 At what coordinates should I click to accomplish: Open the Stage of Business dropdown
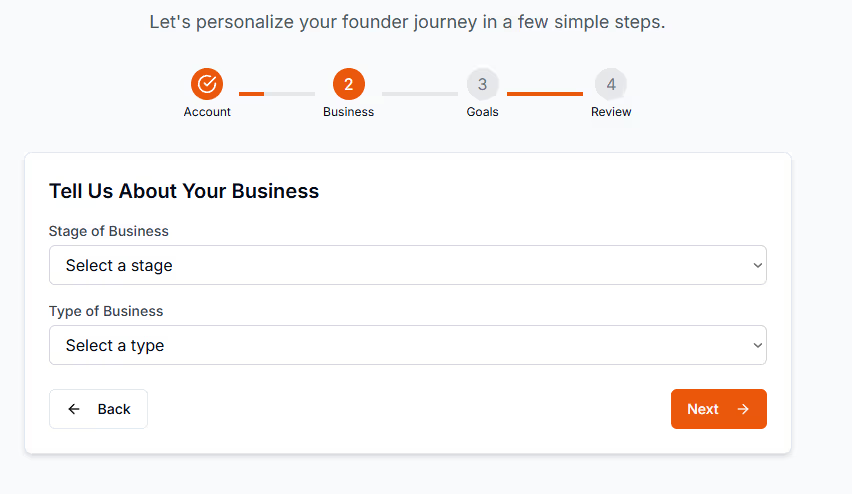pyautogui.click(x=408, y=265)
